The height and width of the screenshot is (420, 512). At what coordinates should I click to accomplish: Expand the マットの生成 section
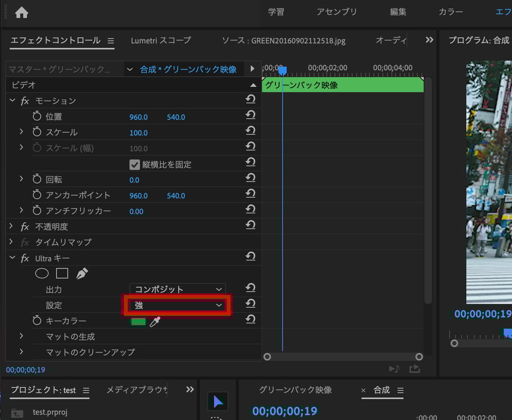[x=21, y=336]
